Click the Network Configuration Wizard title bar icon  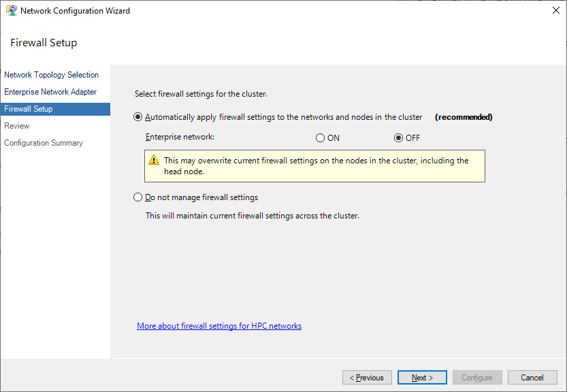pos(12,11)
